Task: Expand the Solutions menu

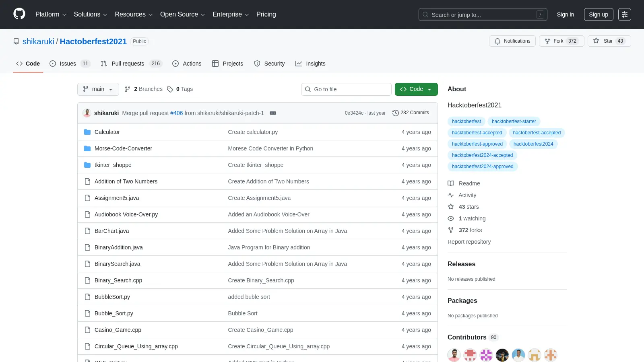Action: (91, 14)
